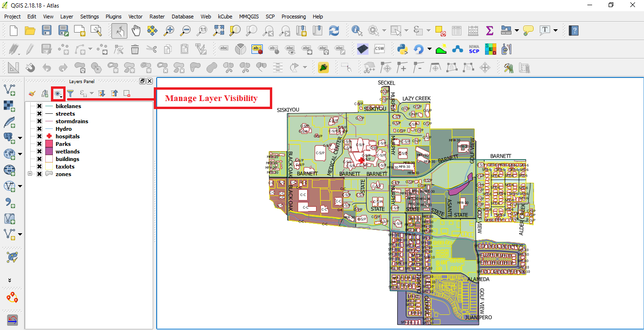Toggle visibility checkbox for Hydro layer
This screenshot has height=330, width=644.
tap(39, 129)
